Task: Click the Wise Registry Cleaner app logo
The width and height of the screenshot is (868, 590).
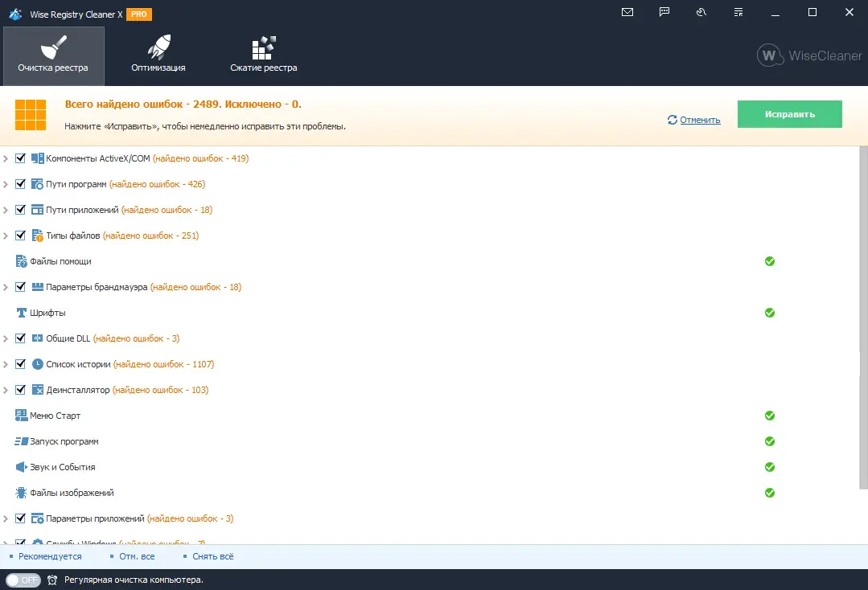Action: pos(15,14)
